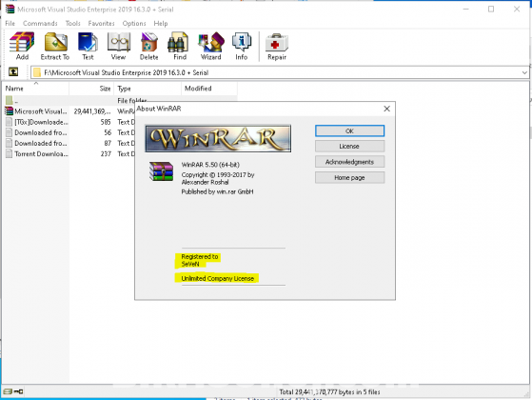
Task: Open the View toolbar icon
Action: 119,42
